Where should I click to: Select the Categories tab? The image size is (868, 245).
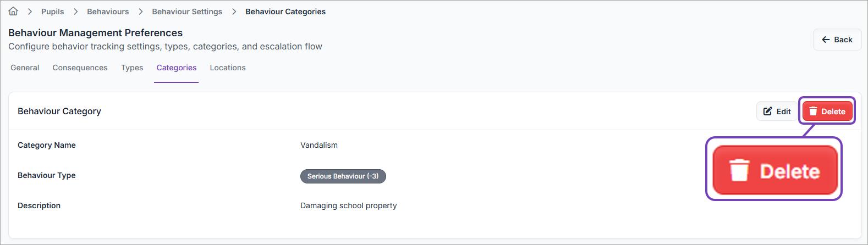point(176,68)
